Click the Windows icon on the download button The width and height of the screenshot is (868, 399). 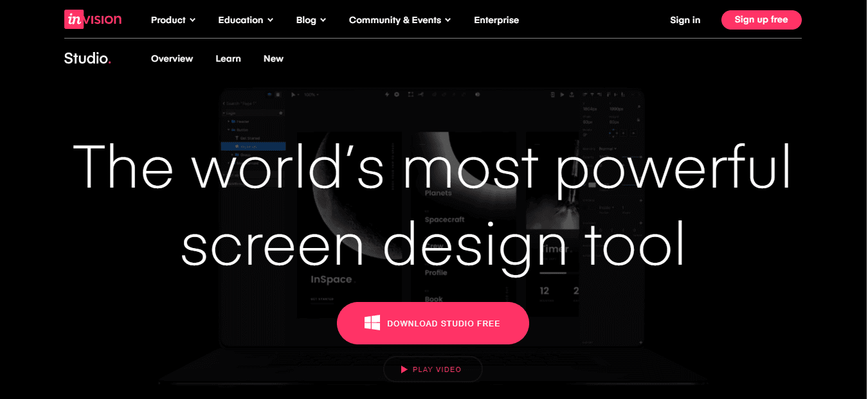[371, 323]
